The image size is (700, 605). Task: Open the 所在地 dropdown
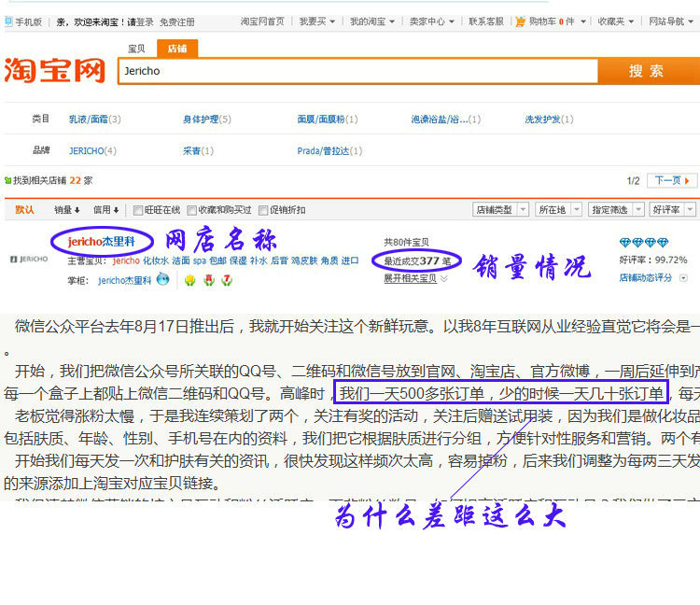(558, 209)
